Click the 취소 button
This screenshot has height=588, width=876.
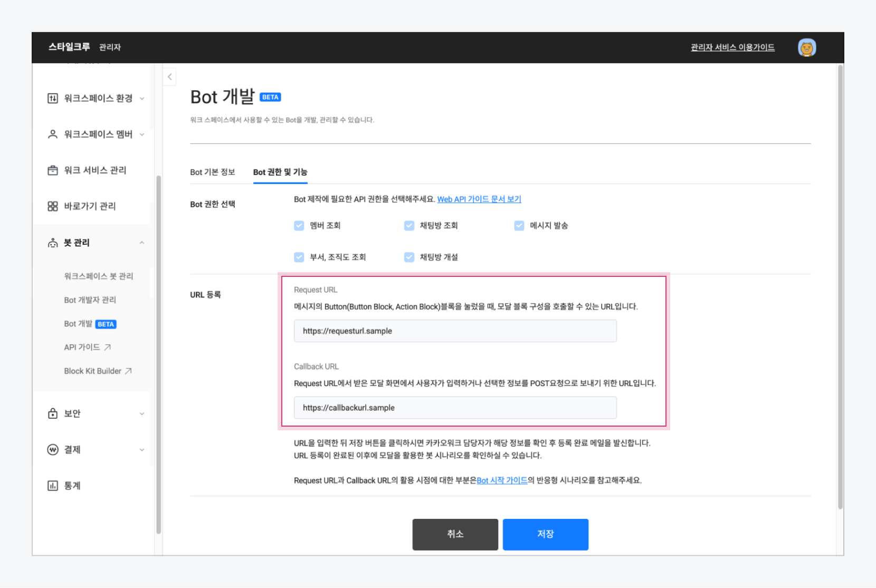coord(455,534)
